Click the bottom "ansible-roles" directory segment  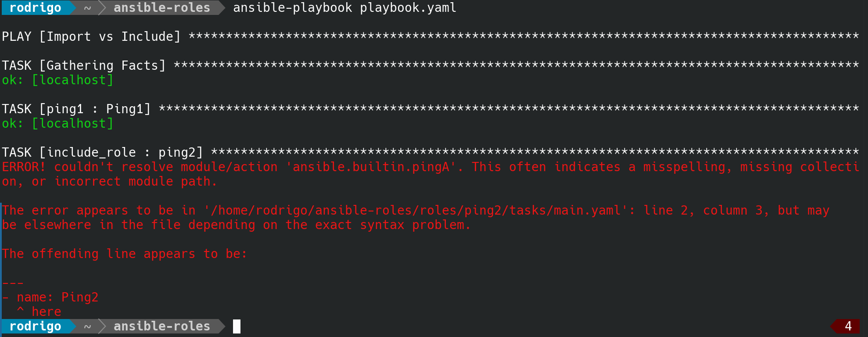click(161, 326)
